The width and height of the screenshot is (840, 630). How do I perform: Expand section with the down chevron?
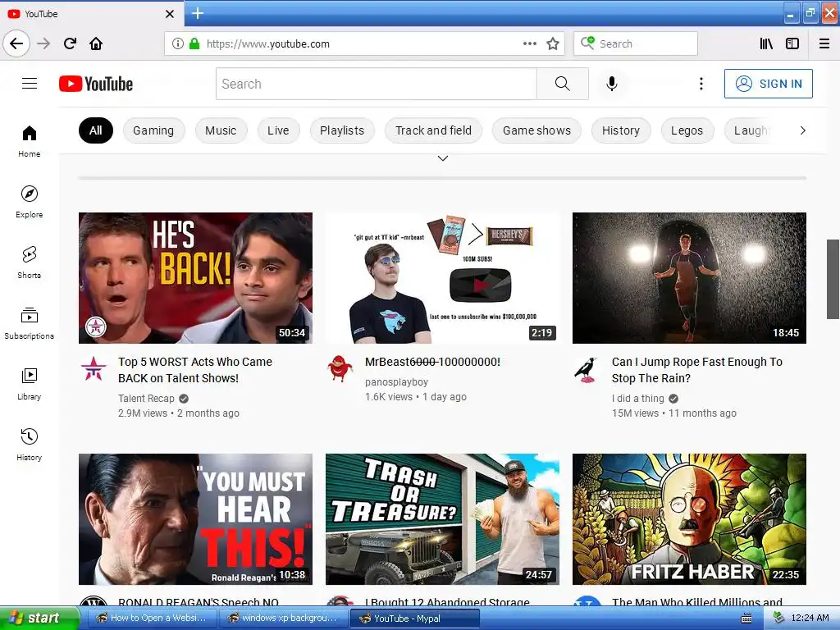[442, 158]
